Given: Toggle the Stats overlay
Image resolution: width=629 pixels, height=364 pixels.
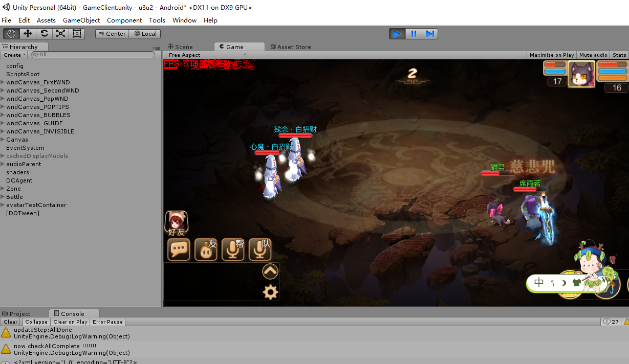Looking at the screenshot, I should pos(619,55).
